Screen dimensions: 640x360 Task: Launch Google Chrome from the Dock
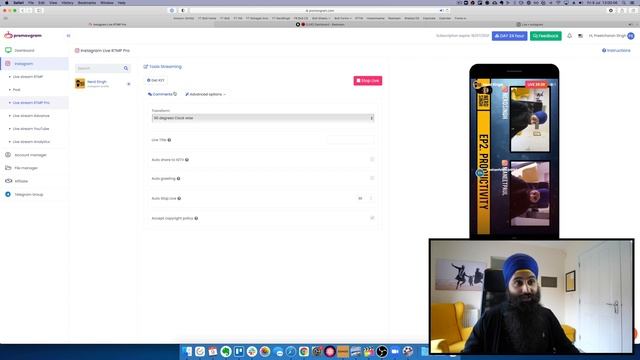coord(304,351)
